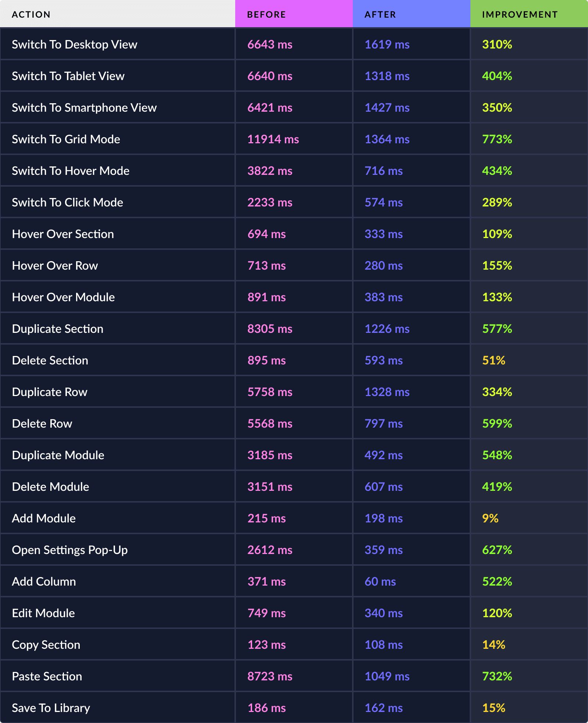Click the AFTER column header
The image size is (588, 723).
click(380, 15)
